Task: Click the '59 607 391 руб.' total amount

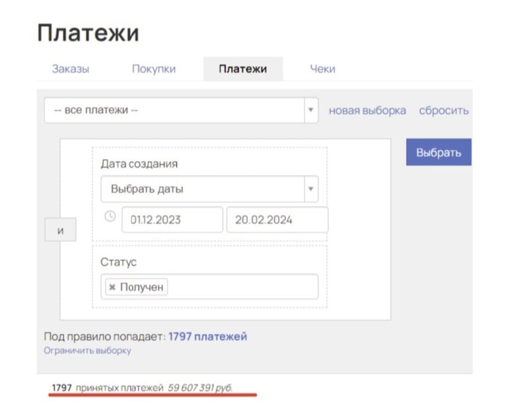Action: (200, 388)
